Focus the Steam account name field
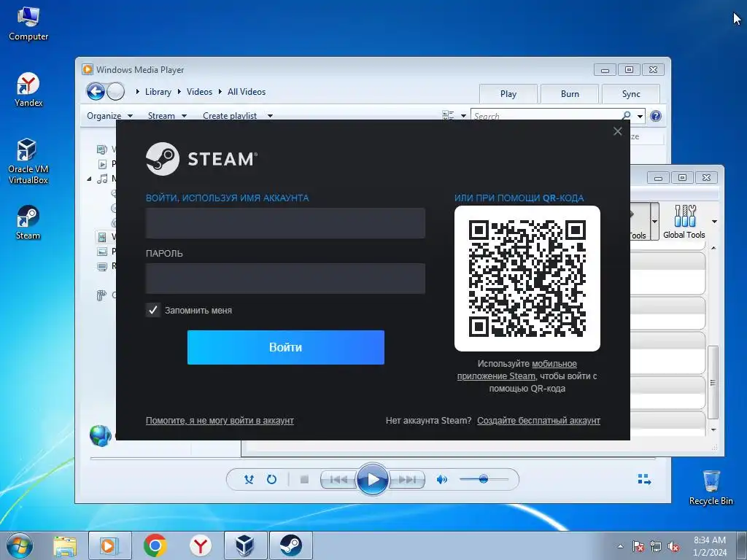Image resolution: width=747 pixels, height=560 pixels. tap(285, 223)
